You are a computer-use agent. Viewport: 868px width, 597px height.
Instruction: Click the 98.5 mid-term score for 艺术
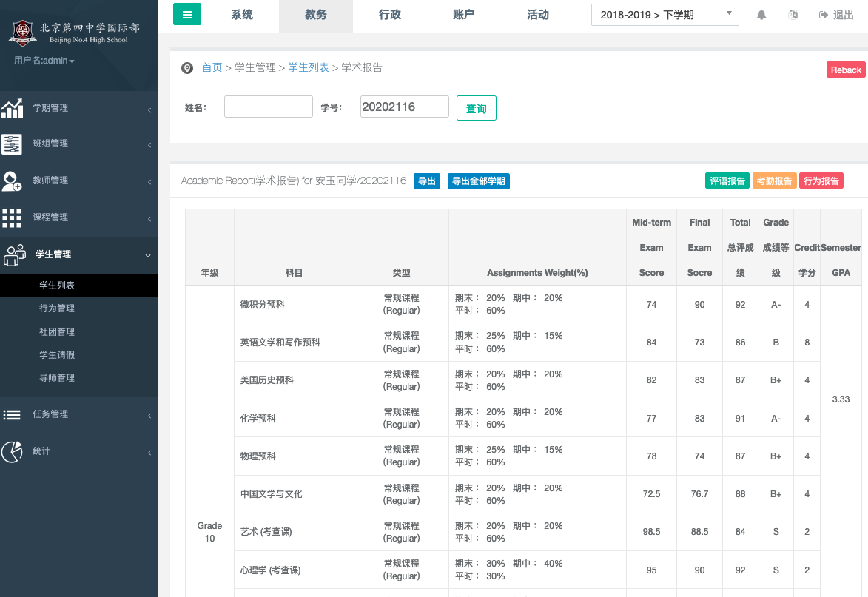coord(651,532)
